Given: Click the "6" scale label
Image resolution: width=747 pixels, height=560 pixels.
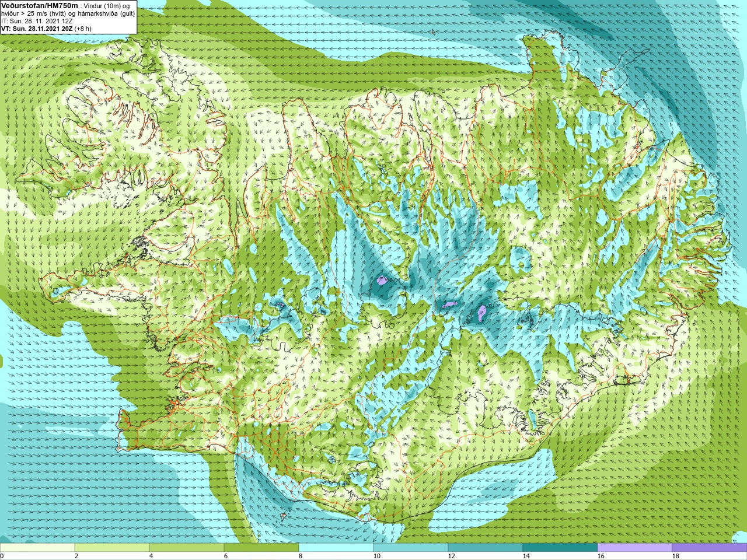Looking at the screenshot, I should pos(226,556).
